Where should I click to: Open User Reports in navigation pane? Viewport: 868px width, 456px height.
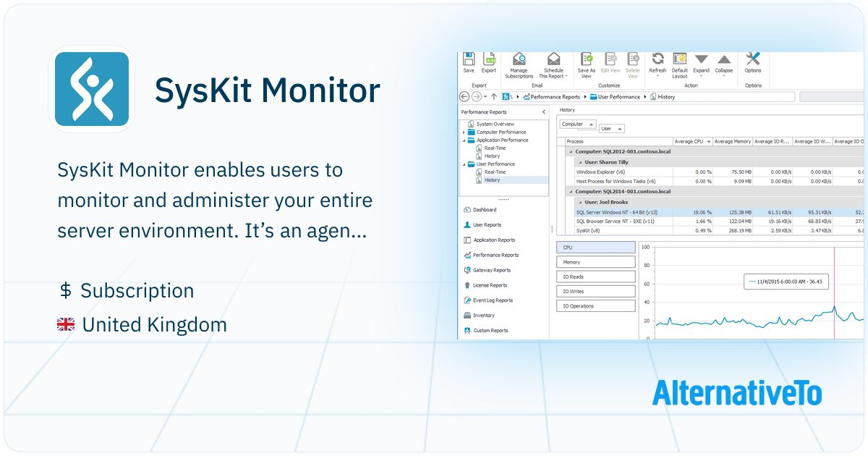(x=482, y=225)
